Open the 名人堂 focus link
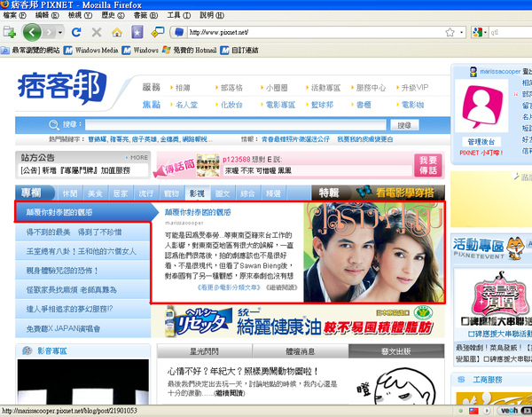 (186, 105)
